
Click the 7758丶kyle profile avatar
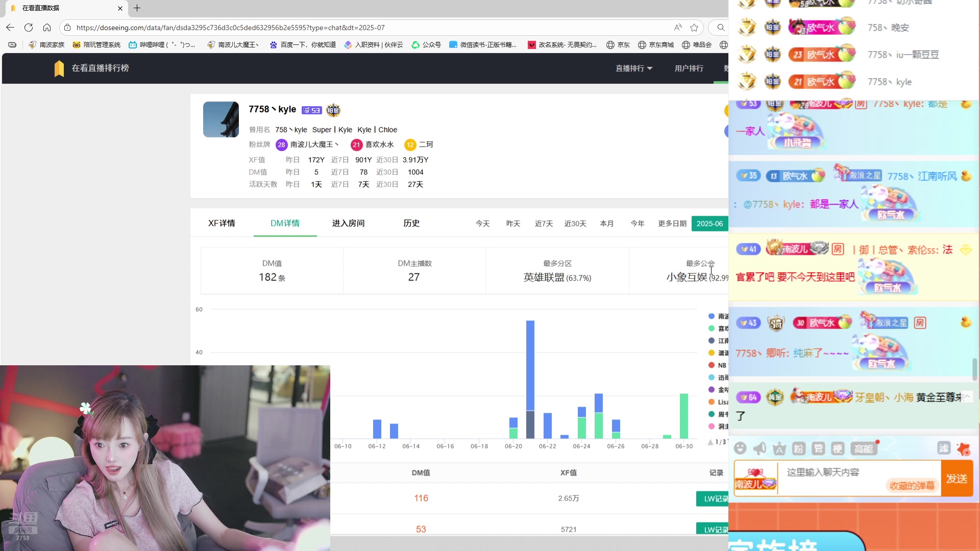coord(221,119)
